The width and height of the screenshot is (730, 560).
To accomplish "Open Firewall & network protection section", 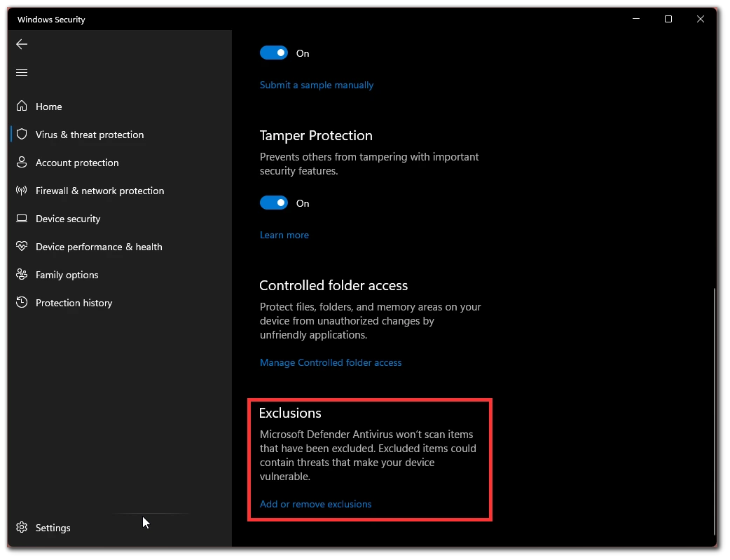I will click(100, 191).
